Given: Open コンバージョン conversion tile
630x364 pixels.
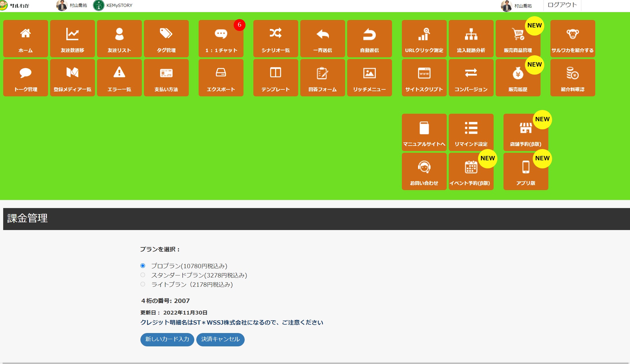Looking at the screenshot, I should click(x=471, y=78).
